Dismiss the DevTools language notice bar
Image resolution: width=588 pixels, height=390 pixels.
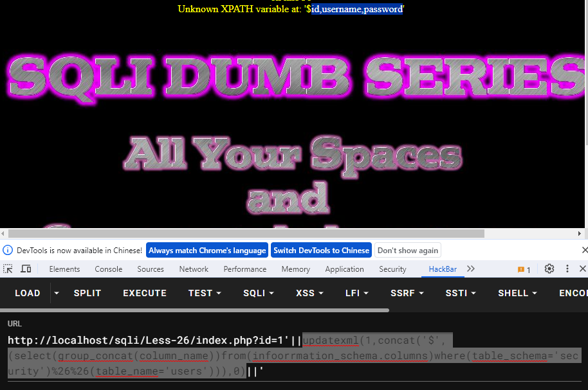click(x=584, y=250)
